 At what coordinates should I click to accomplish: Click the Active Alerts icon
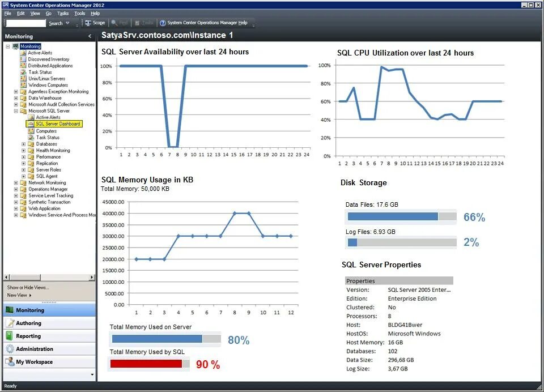24,53
